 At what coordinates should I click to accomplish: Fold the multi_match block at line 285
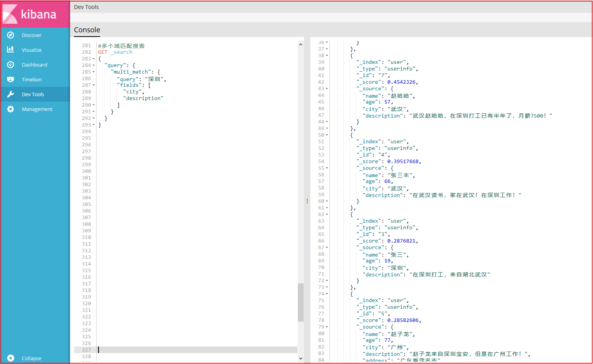coord(94,72)
